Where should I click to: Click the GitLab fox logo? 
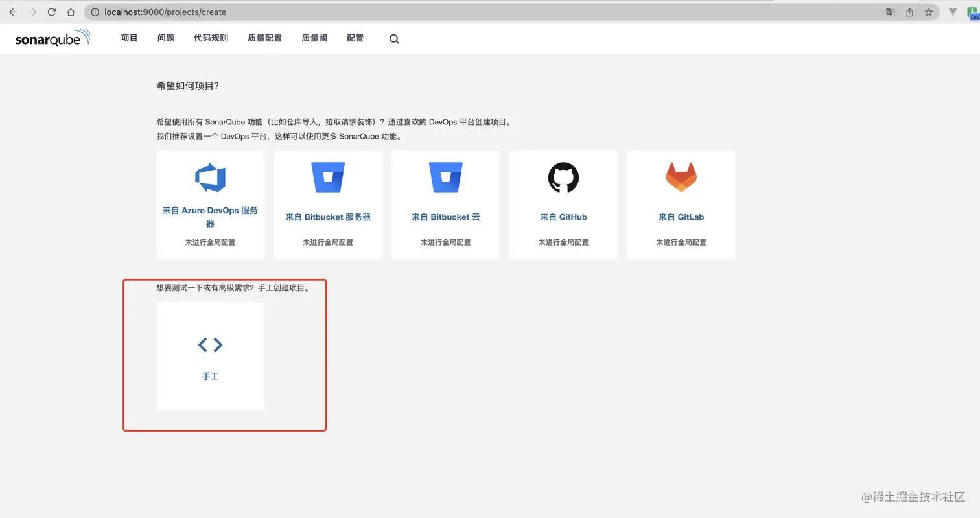point(681,178)
